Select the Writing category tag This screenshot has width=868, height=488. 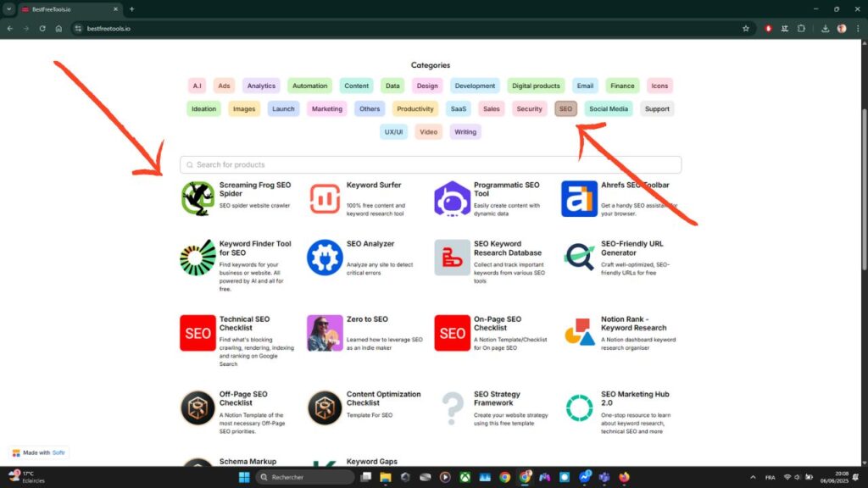(x=465, y=131)
